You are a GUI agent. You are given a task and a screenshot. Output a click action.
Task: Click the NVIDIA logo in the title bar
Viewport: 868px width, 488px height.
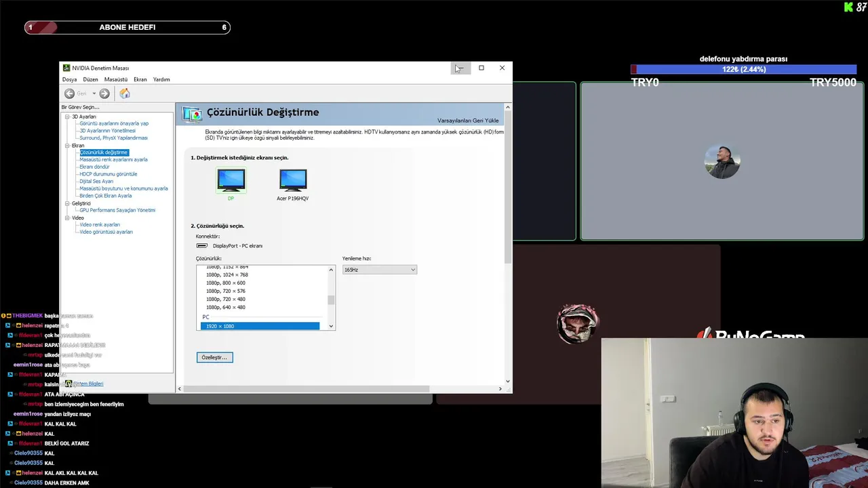pos(66,68)
